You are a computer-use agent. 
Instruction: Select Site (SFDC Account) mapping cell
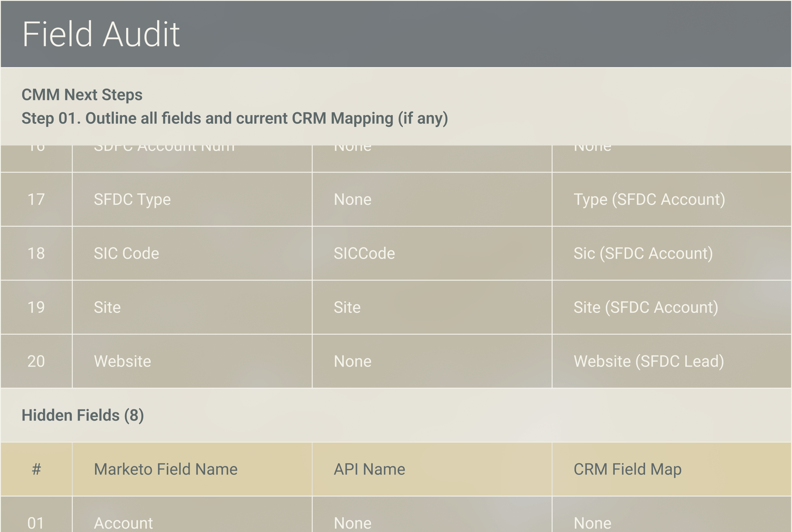tap(645, 307)
